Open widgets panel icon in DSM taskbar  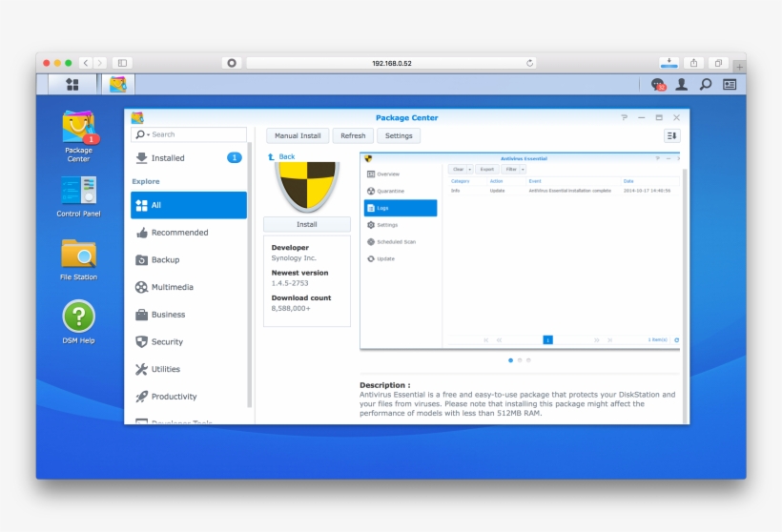tap(730, 84)
